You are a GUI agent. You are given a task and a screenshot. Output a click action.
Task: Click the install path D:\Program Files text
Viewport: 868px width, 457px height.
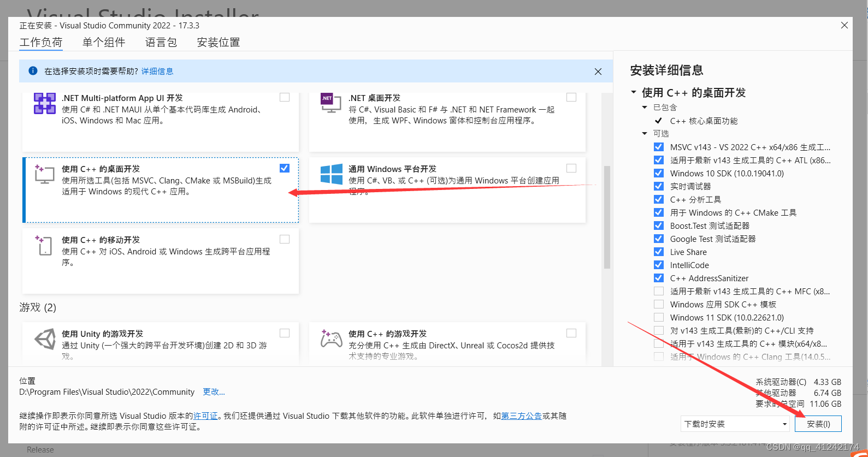click(107, 391)
